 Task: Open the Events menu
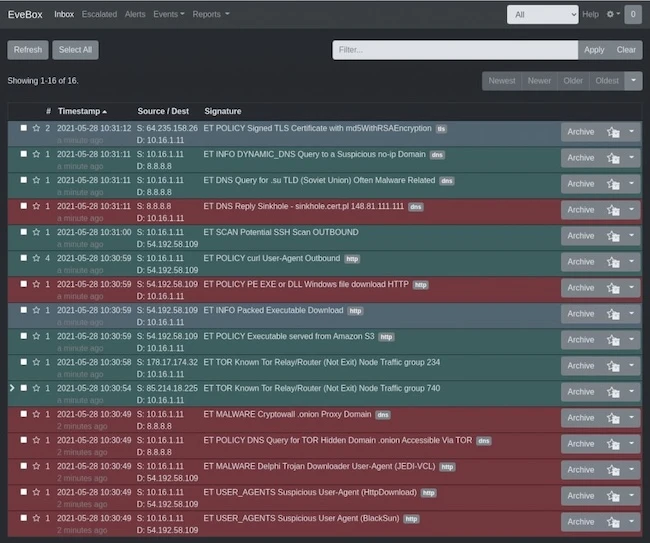[x=168, y=15]
